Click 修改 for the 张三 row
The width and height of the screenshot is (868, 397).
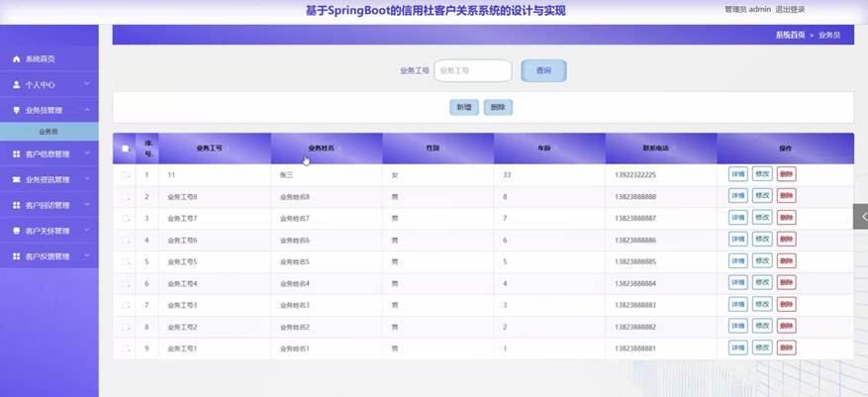pos(762,174)
